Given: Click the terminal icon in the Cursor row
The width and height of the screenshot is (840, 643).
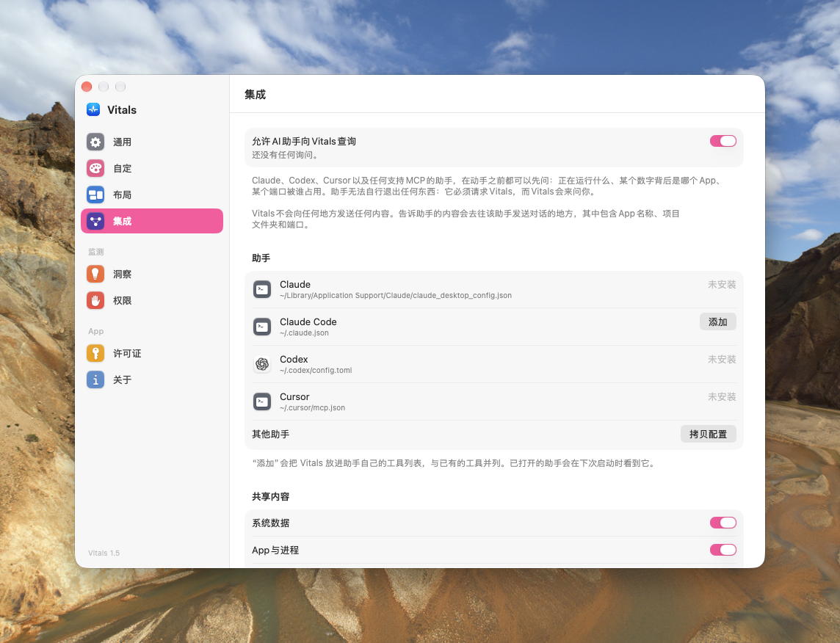Looking at the screenshot, I should pos(262,402).
